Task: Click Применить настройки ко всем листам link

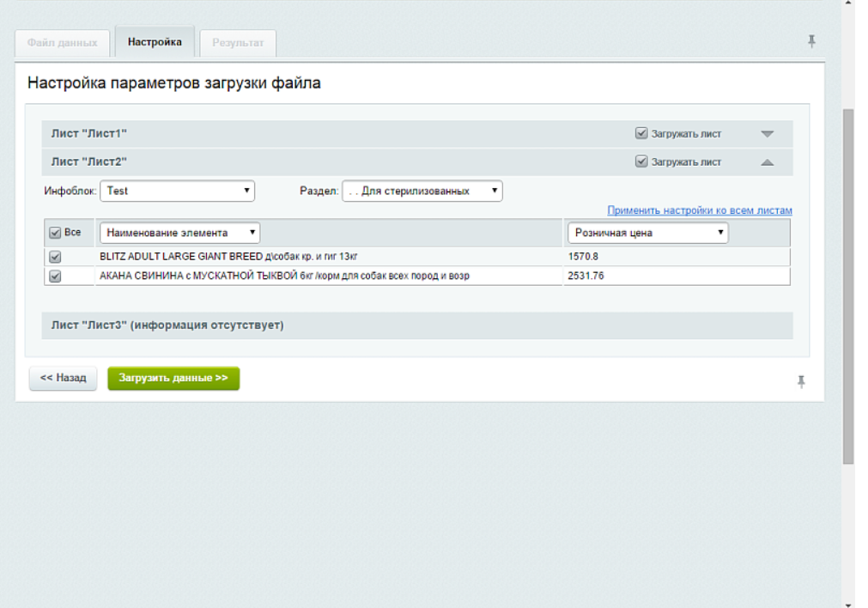Action: [x=699, y=210]
